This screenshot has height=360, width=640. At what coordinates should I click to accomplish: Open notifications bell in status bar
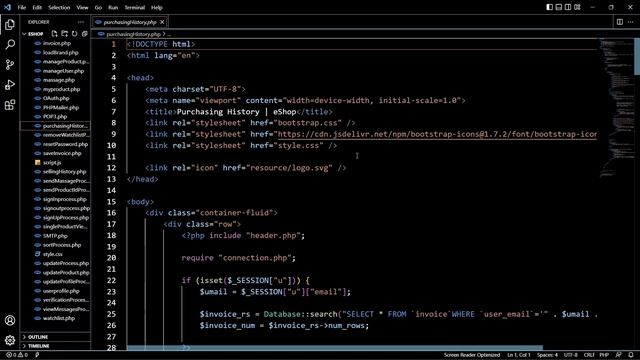631,355
